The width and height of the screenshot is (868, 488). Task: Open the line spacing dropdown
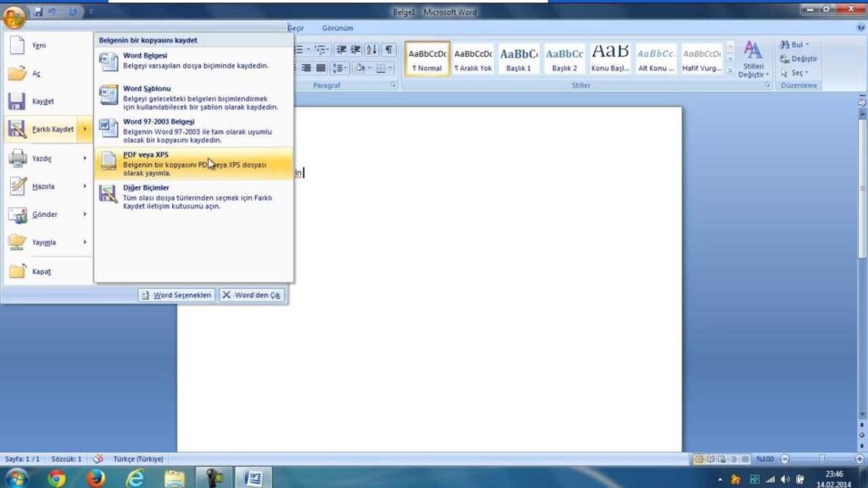(339, 68)
